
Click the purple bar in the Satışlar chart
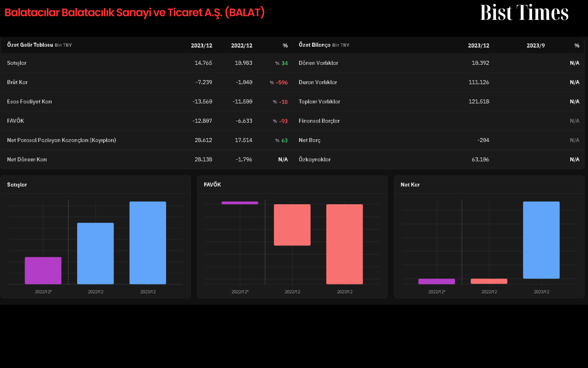tap(43, 270)
